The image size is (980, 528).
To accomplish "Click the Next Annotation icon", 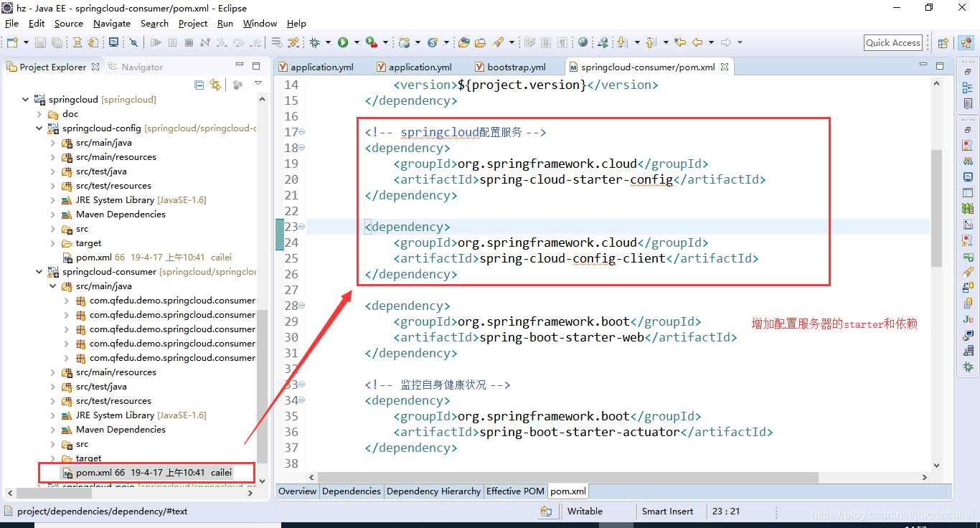I will [x=623, y=42].
